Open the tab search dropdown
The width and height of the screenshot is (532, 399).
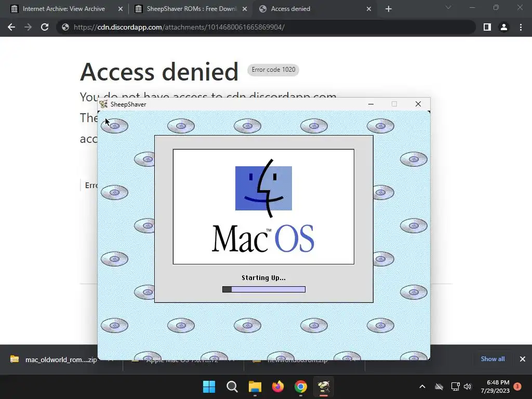pos(448,7)
